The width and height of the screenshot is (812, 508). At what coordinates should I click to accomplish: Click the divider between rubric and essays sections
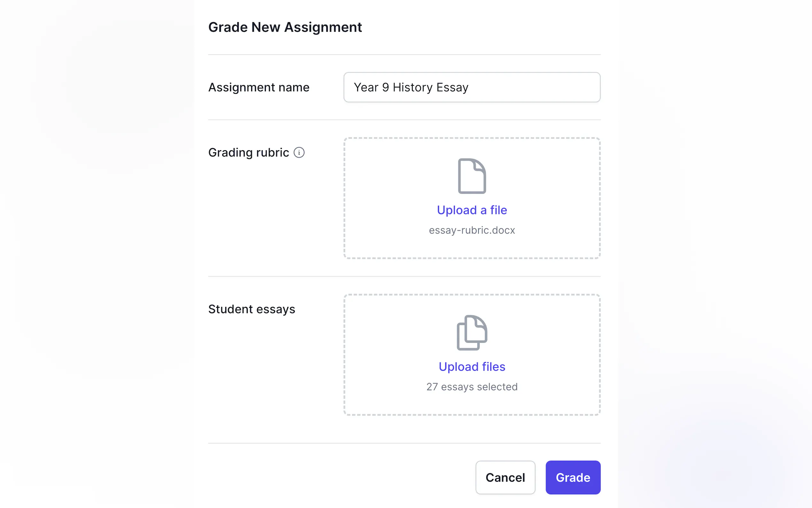pos(404,276)
